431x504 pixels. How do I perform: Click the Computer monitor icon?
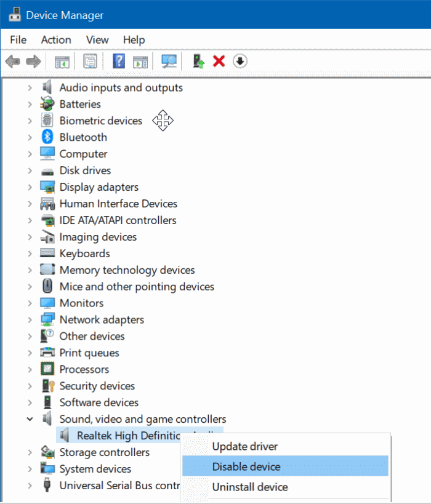click(x=47, y=154)
